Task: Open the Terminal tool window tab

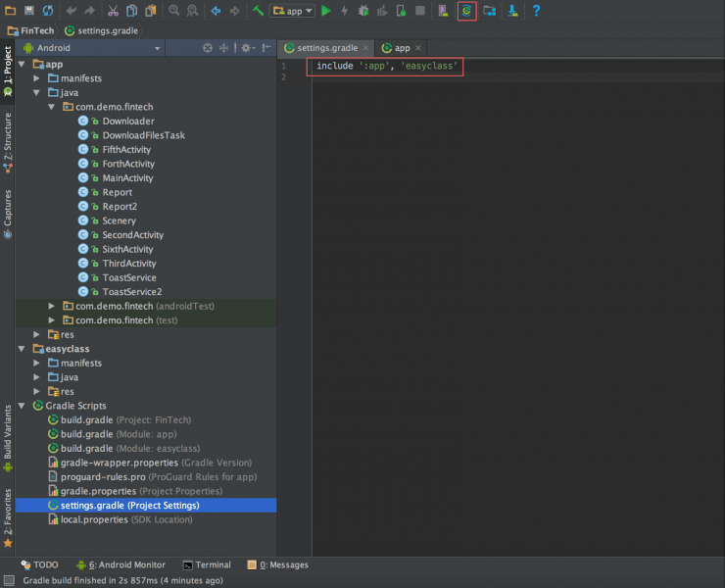Action: 206,564
